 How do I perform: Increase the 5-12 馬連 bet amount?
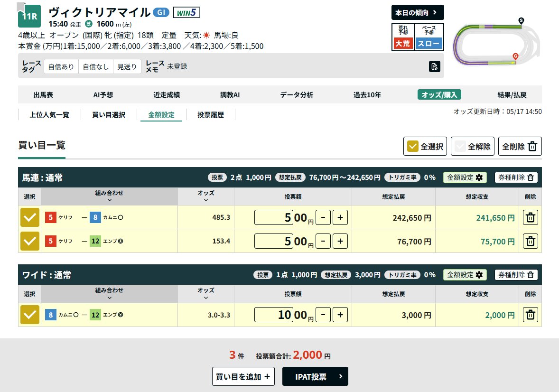(340, 241)
